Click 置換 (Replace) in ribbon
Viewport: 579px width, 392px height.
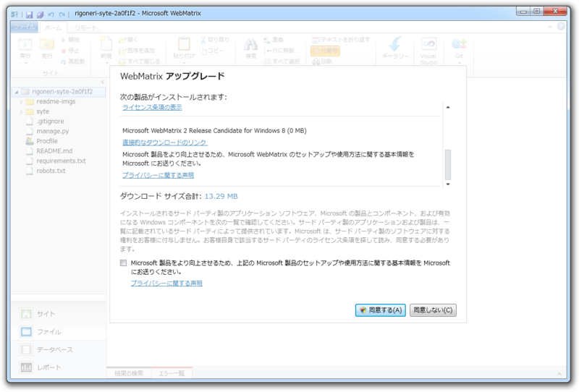tap(274, 40)
